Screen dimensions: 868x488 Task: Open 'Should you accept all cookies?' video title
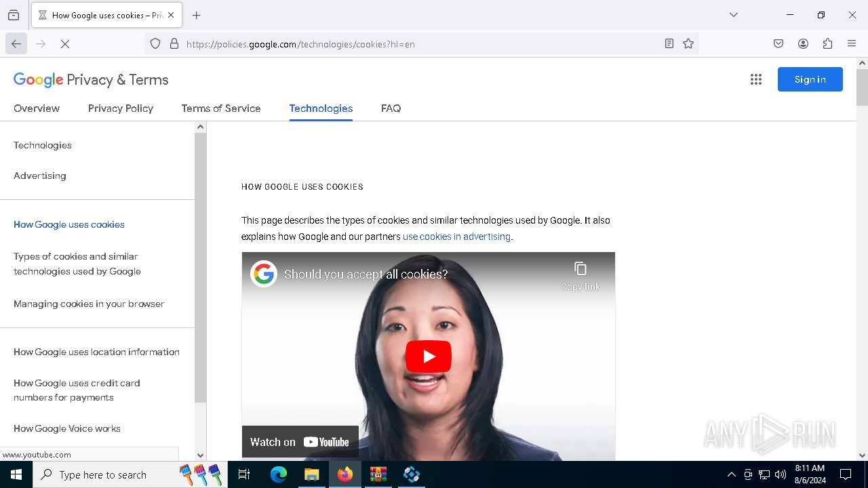point(366,274)
